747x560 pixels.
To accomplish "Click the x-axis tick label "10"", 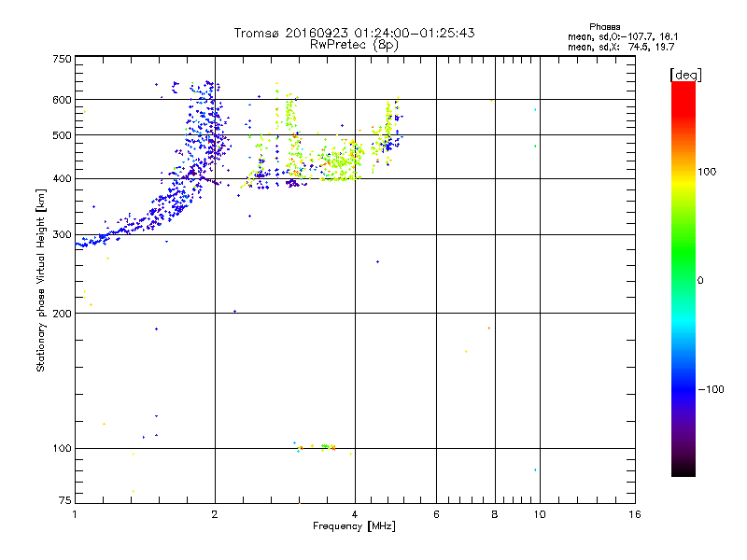I will 540,514.
